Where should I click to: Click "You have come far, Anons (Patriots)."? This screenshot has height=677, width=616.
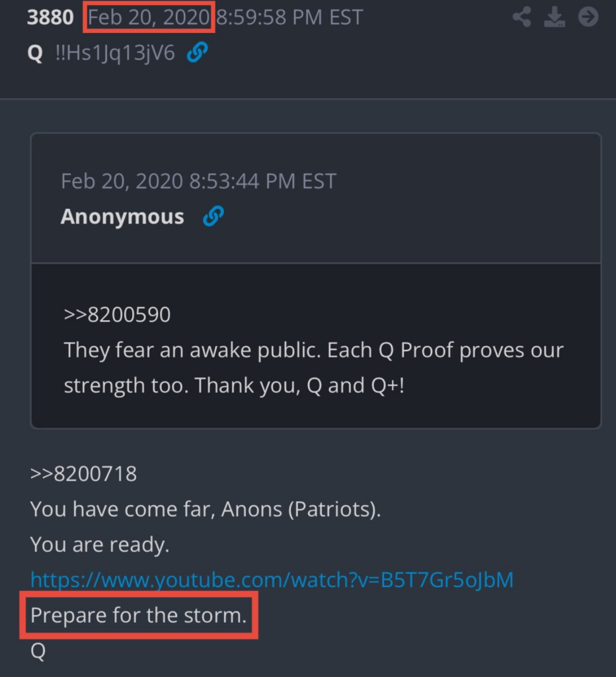(205, 510)
